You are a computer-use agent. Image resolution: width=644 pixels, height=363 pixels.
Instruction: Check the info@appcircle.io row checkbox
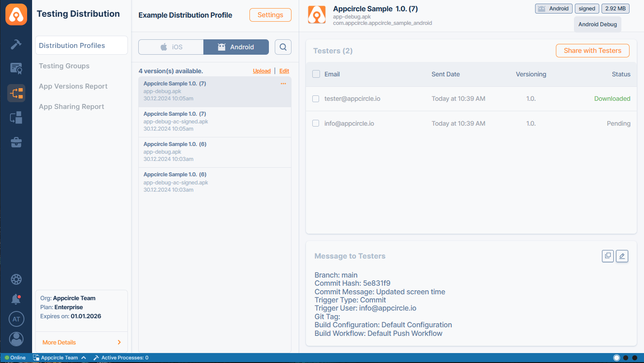coord(316,123)
